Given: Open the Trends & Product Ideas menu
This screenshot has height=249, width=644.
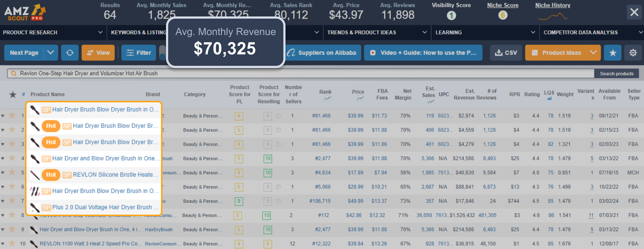Looking at the screenshot, I should pyautogui.click(x=377, y=33).
